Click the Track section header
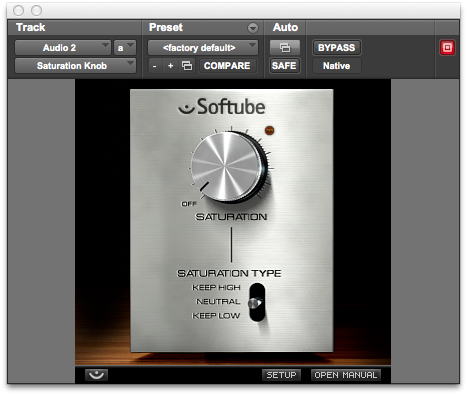This screenshot has height=395, width=467. 31,27
